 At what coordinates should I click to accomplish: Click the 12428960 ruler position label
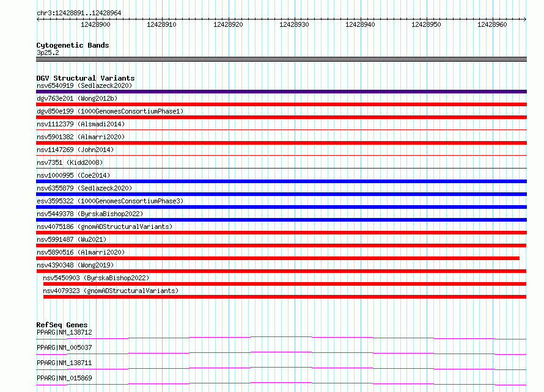[492, 24]
